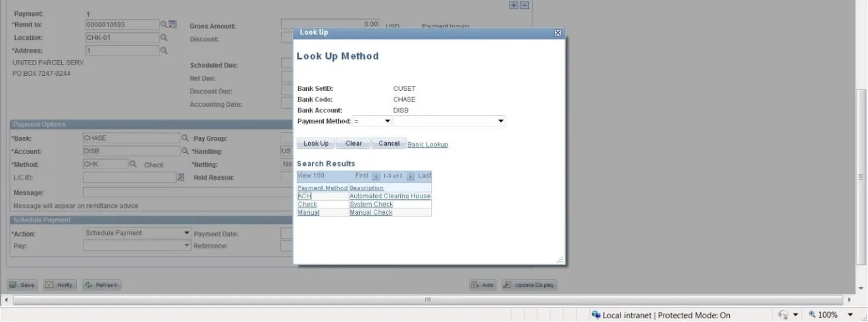
Task: Add new payment row with plus icon
Action: pos(514,4)
